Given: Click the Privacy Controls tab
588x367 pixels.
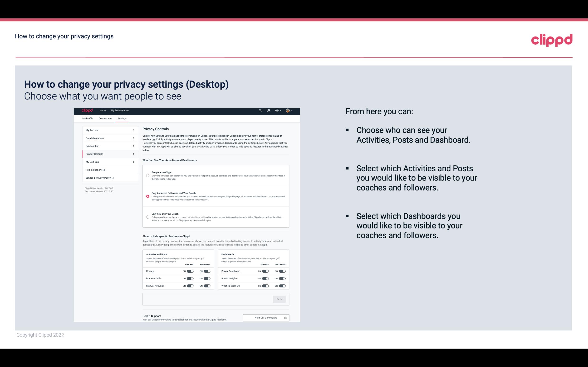Looking at the screenshot, I should (x=108, y=154).
